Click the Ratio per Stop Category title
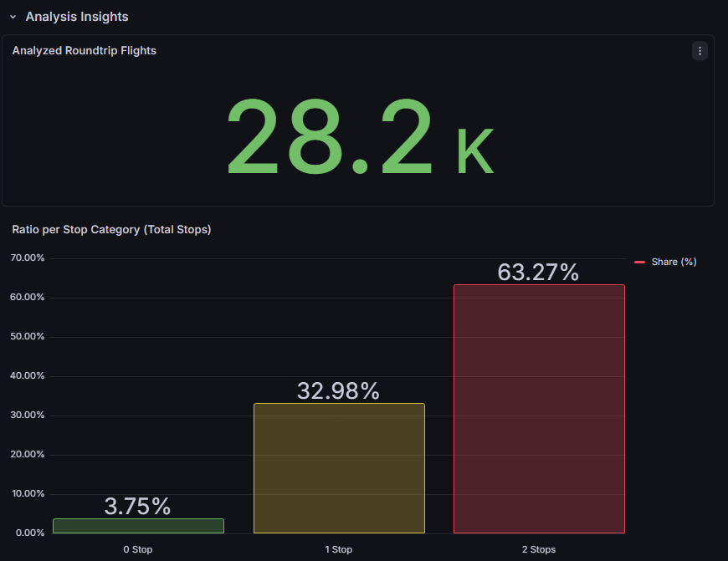 pyautogui.click(x=111, y=229)
